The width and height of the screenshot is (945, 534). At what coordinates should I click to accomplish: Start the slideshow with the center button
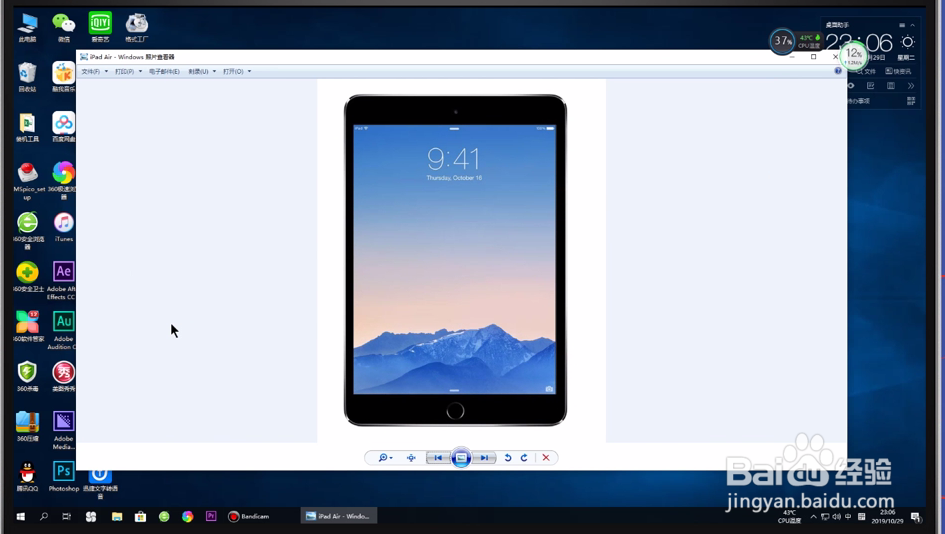pyautogui.click(x=461, y=458)
